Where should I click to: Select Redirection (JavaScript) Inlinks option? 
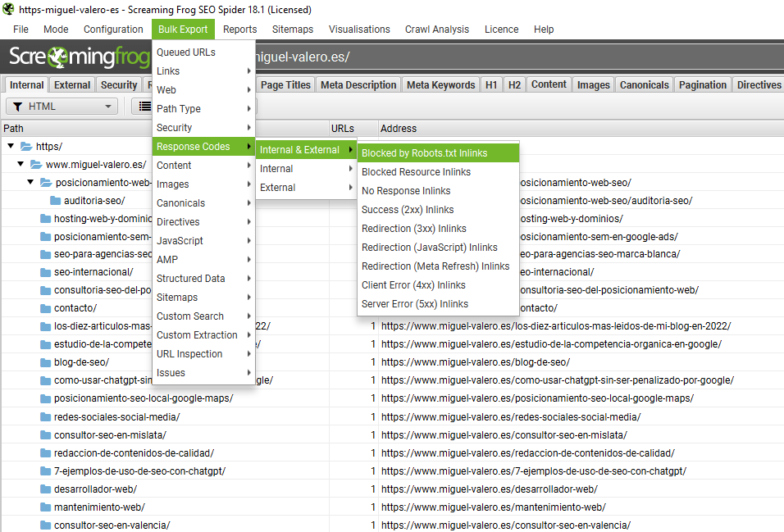tap(438, 248)
